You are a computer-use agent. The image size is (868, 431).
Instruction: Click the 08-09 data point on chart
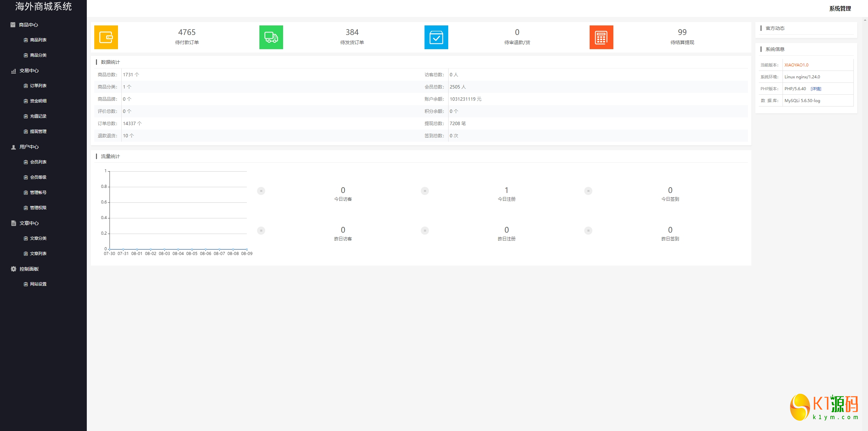(247, 249)
